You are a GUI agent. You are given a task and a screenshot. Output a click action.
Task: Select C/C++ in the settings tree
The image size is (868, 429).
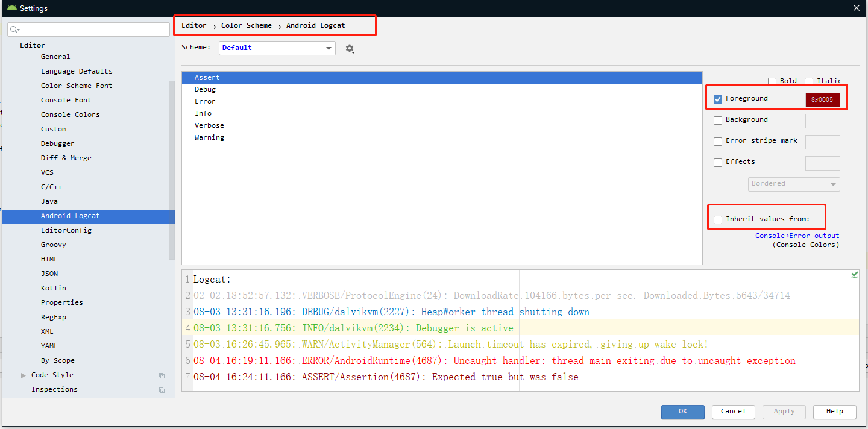click(x=51, y=187)
